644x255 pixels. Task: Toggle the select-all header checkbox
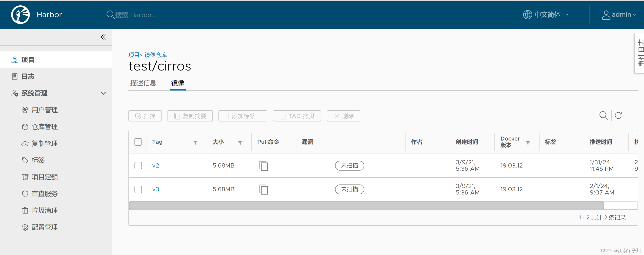[x=138, y=142]
